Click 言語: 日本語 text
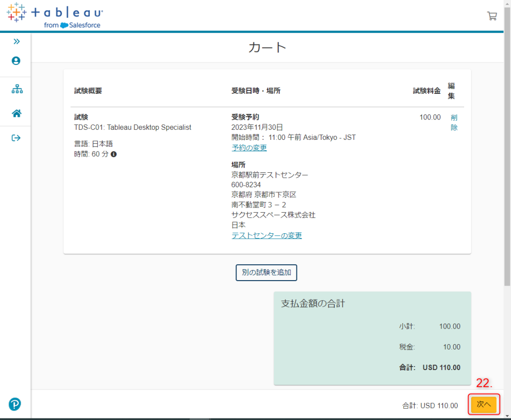Image resolution: width=511 pixels, height=420 pixels. (93, 144)
